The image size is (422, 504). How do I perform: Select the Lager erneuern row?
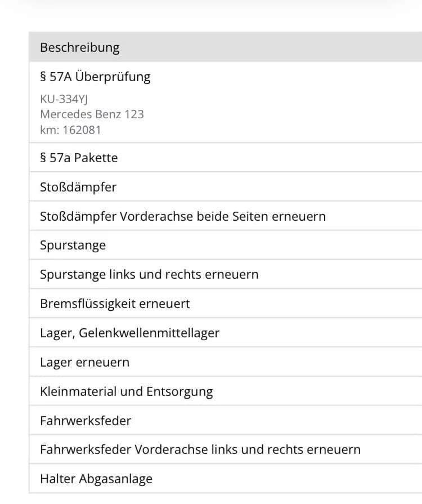pos(226,362)
